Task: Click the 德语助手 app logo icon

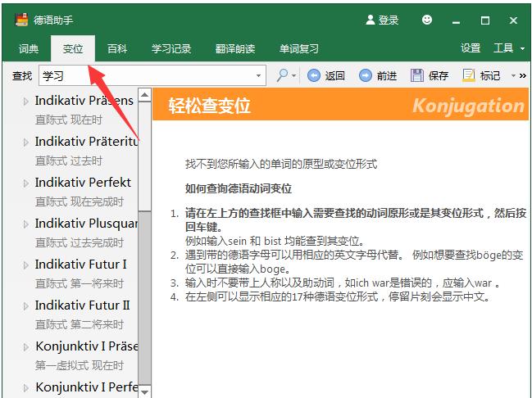Action: pos(21,20)
